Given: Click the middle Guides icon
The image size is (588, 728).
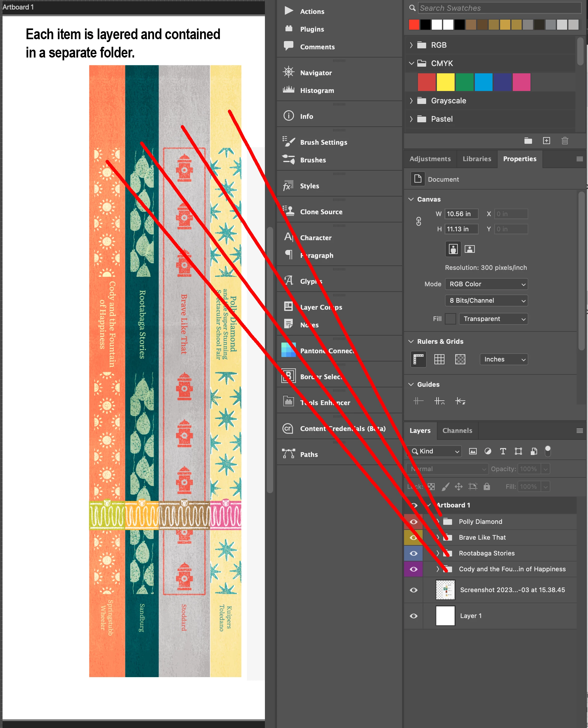Looking at the screenshot, I should coord(439,401).
